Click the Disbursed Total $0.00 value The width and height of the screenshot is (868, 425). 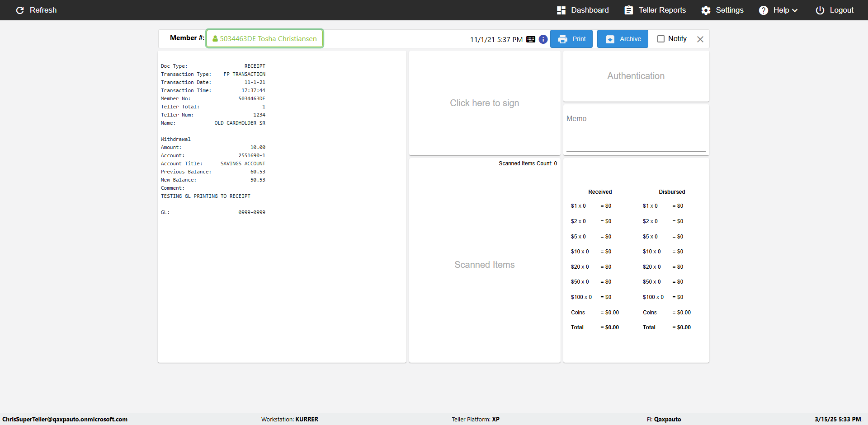point(682,327)
